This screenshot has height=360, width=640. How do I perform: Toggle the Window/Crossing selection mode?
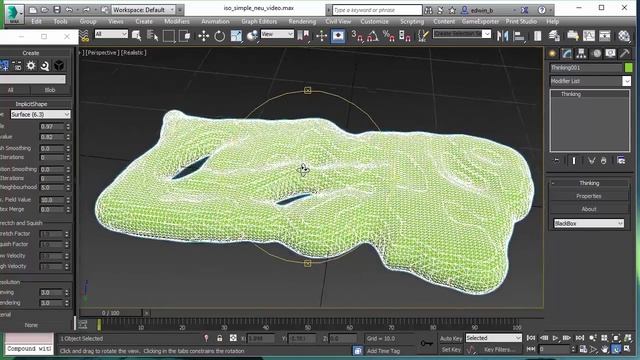[185, 36]
